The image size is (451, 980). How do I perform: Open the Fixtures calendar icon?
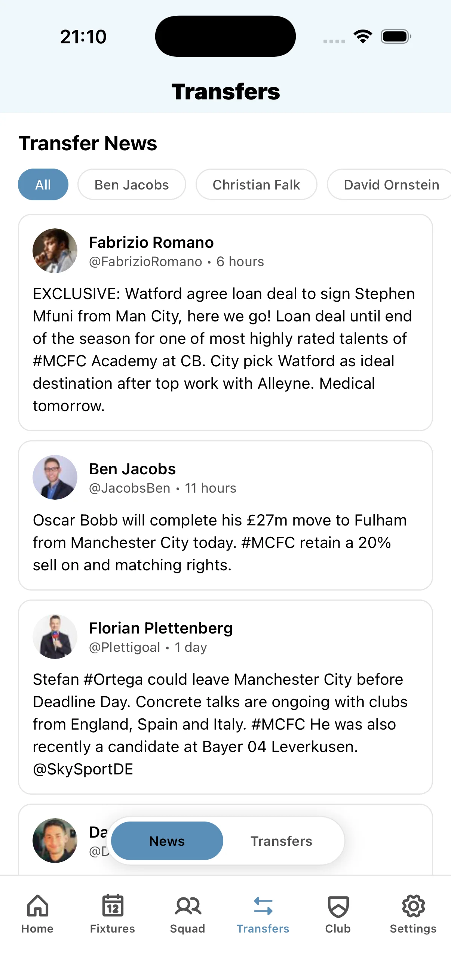(x=113, y=913)
